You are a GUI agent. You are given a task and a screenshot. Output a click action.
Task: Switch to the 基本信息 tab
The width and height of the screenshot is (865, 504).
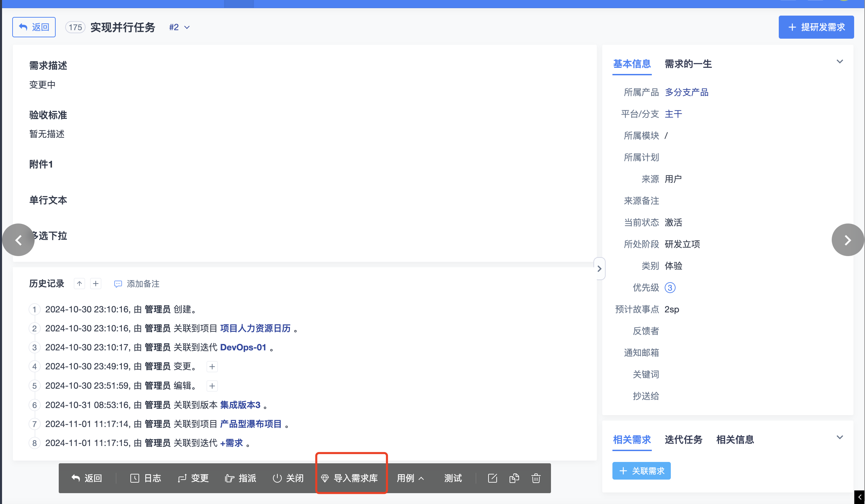(631, 64)
